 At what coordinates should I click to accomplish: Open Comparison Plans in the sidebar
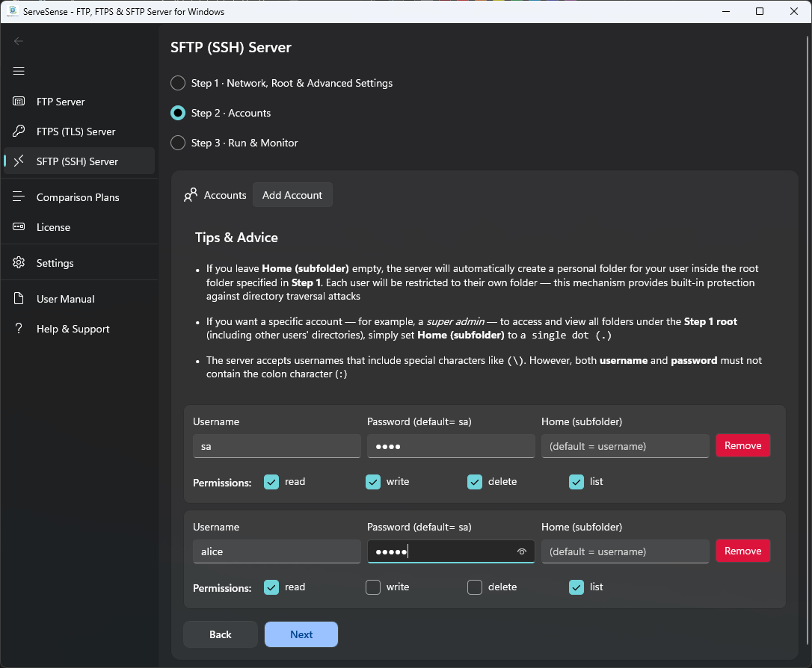pos(78,197)
